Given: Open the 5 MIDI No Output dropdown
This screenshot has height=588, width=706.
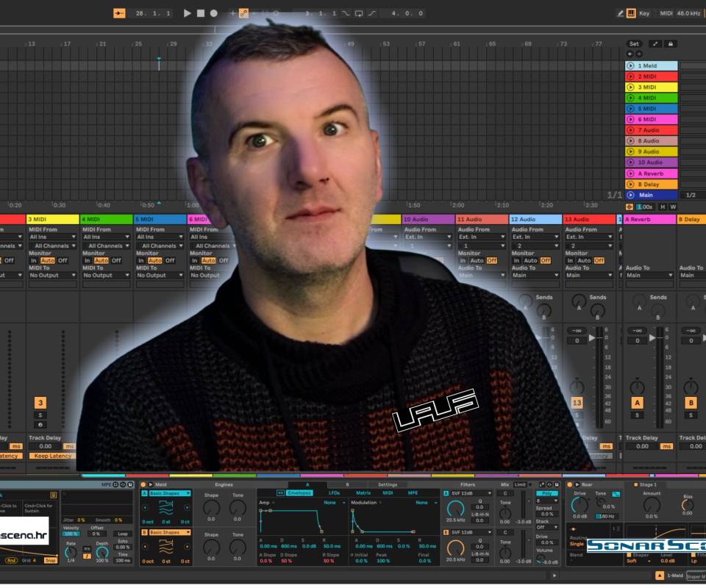Looking at the screenshot, I should click(x=160, y=275).
